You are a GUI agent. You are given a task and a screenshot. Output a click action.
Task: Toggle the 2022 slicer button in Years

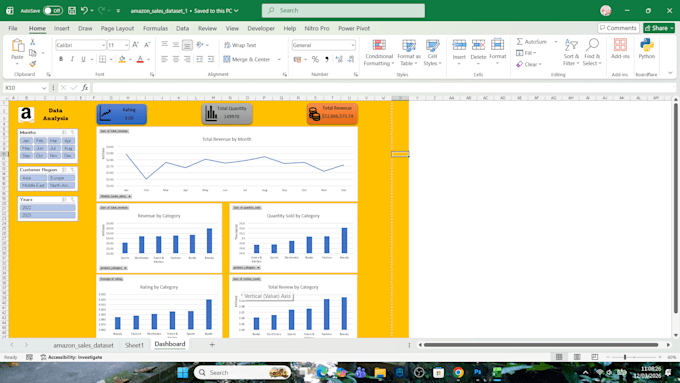[48, 208]
